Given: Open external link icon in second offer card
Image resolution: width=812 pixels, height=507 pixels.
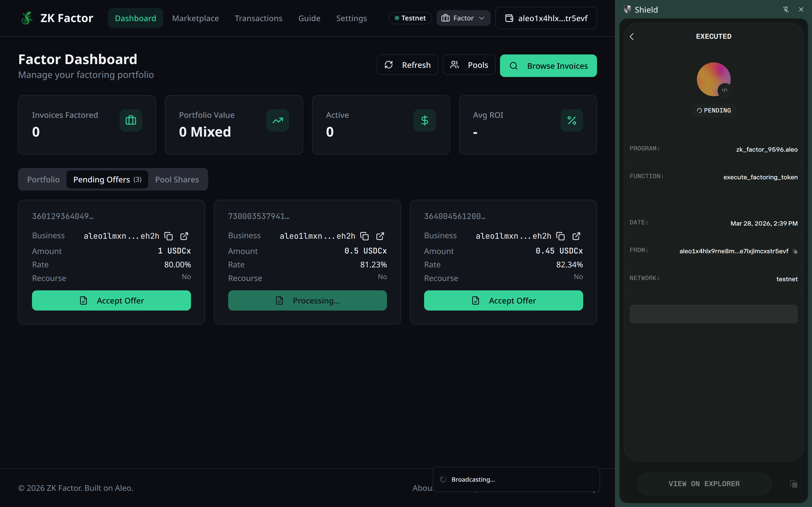Looking at the screenshot, I should [x=380, y=236].
